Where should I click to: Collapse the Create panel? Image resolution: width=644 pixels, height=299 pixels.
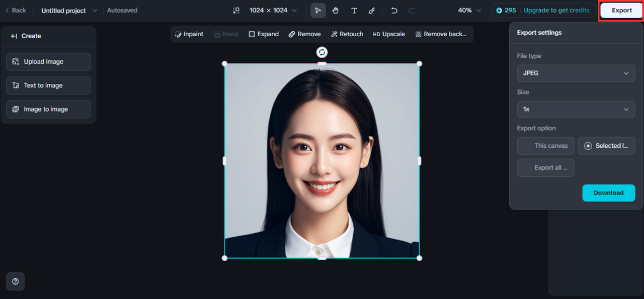(x=14, y=36)
